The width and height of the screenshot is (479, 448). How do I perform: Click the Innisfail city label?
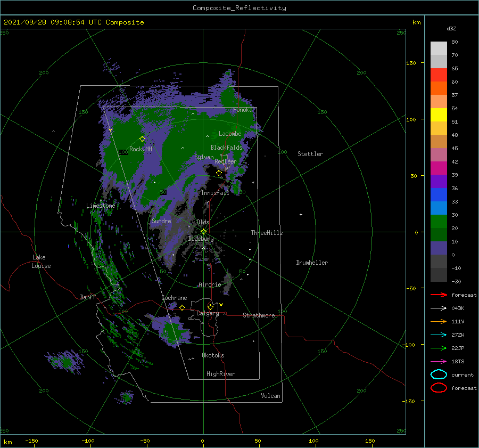[x=215, y=193]
